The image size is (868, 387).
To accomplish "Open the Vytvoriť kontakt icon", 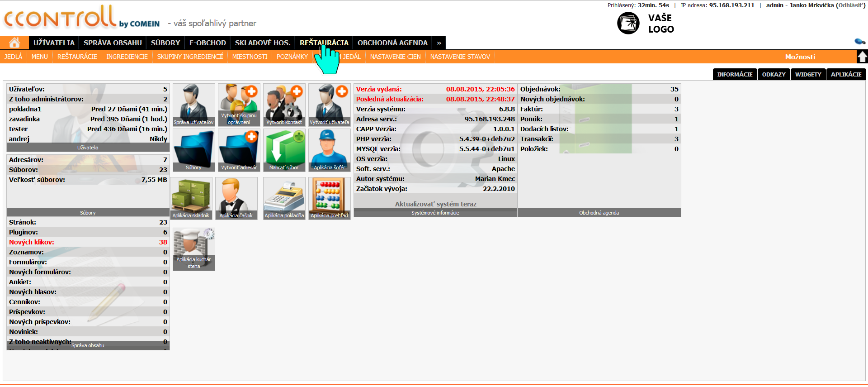I will click(x=284, y=105).
